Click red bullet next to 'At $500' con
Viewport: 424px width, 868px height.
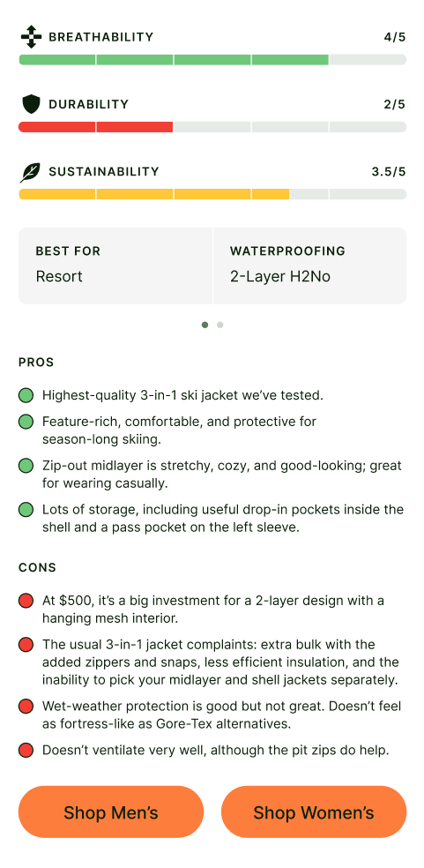tap(26, 601)
